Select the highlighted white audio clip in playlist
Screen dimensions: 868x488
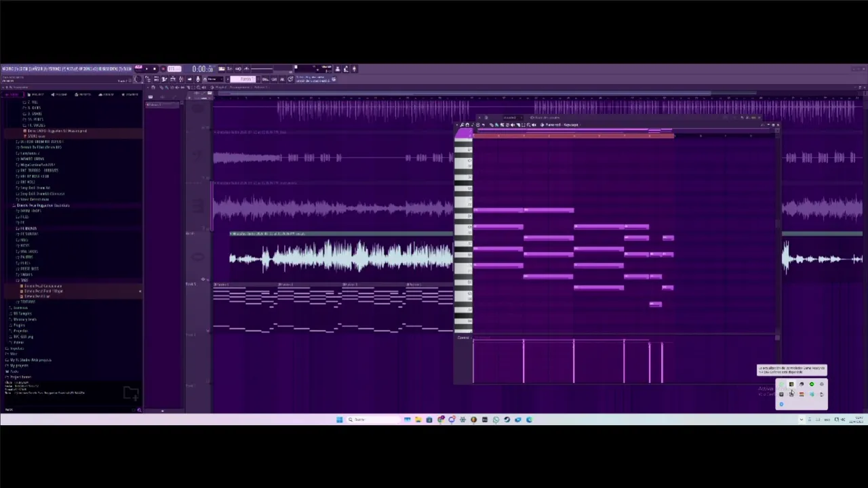342,258
